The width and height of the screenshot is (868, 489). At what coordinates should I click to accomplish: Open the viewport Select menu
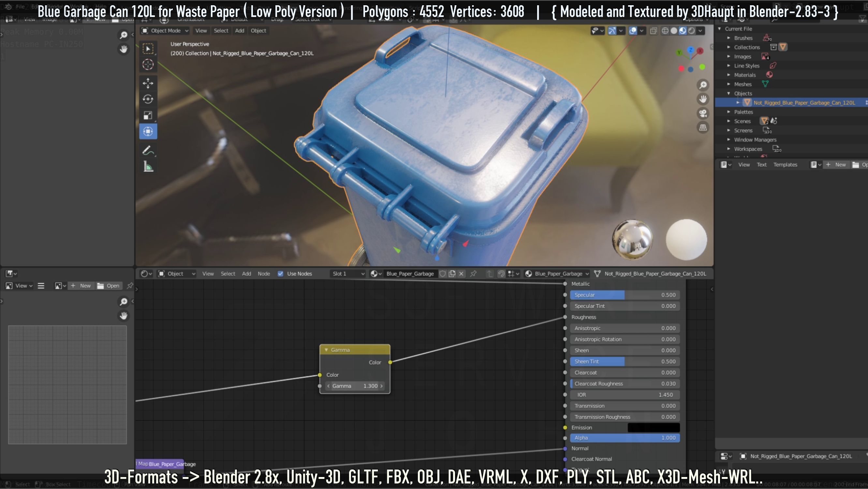[221, 31]
